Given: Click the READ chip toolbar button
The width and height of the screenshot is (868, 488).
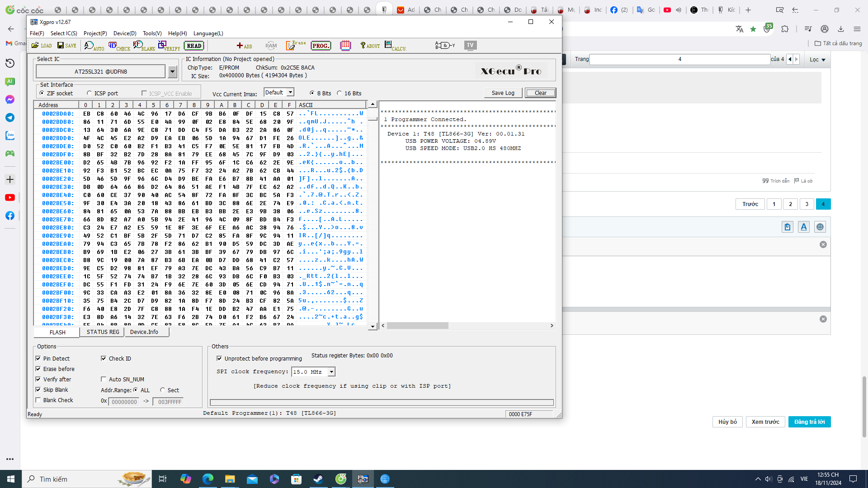Looking at the screenshot, I should (x=194, y=46).
